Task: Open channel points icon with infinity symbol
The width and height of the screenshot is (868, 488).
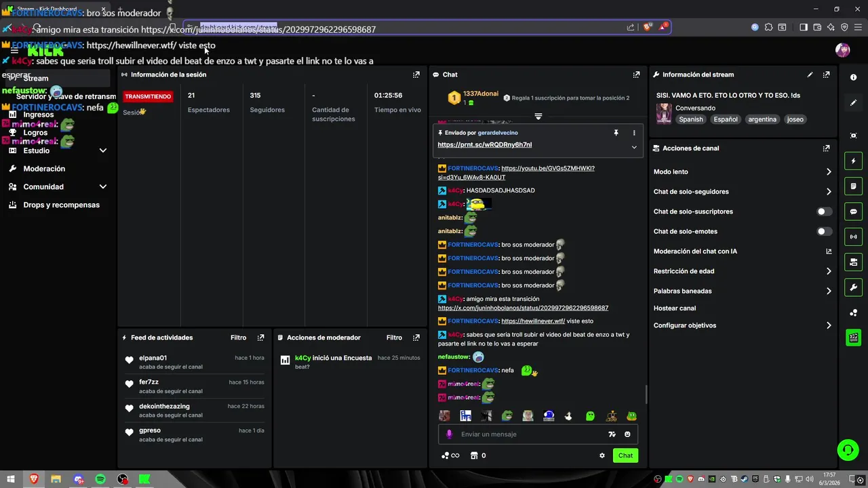Action: (x=450, y=455)
